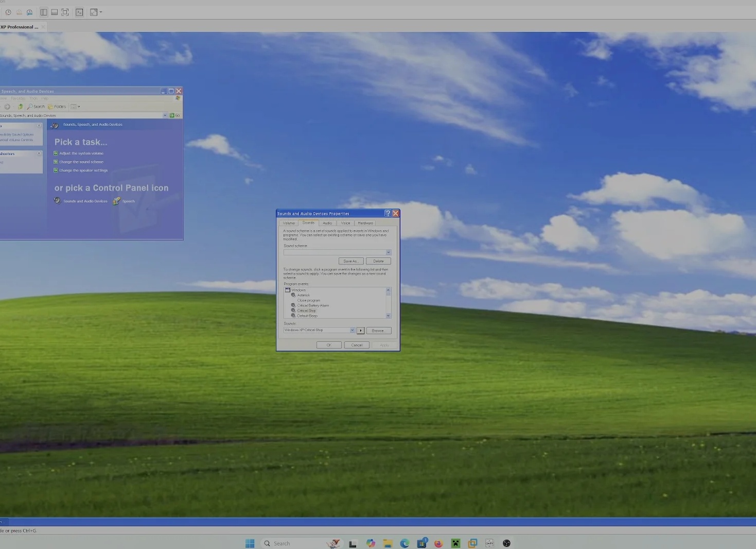The width and height of the screenshot is (756, 549).
Task: Launch Microsoft Edge from the taskbar
Action: coord(405,543)
